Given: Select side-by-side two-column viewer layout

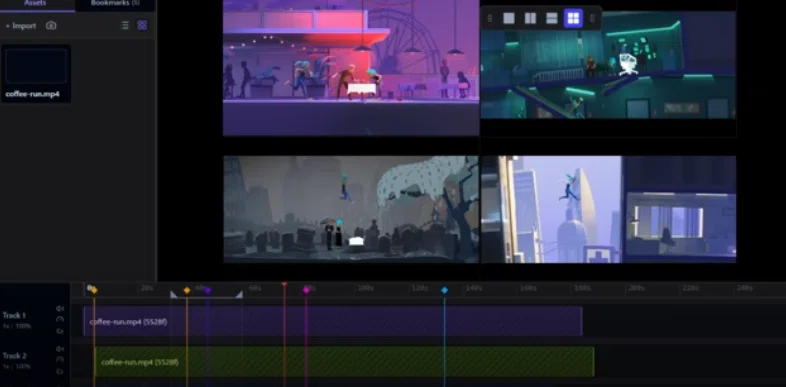Looking at the screenshot, I should [530, 19].
